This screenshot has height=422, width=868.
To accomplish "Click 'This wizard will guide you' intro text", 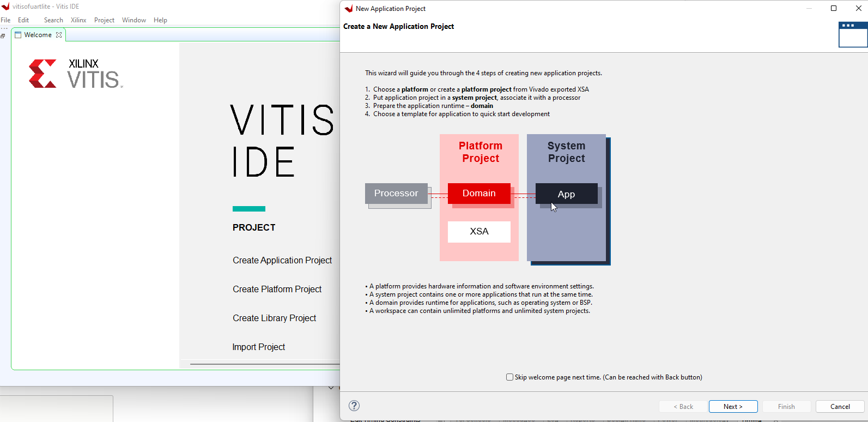I will (x=483, y=73).
